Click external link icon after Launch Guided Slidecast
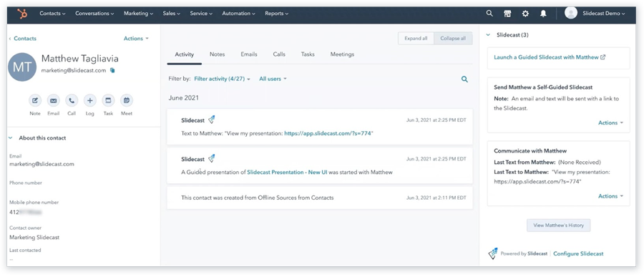The image size is (644, 275). (602, 57)
